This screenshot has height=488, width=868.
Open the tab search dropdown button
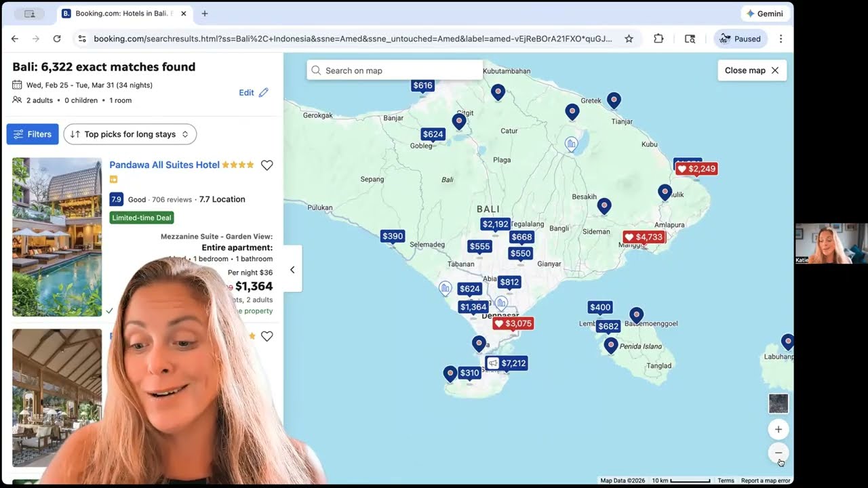(x=30, y=14)
